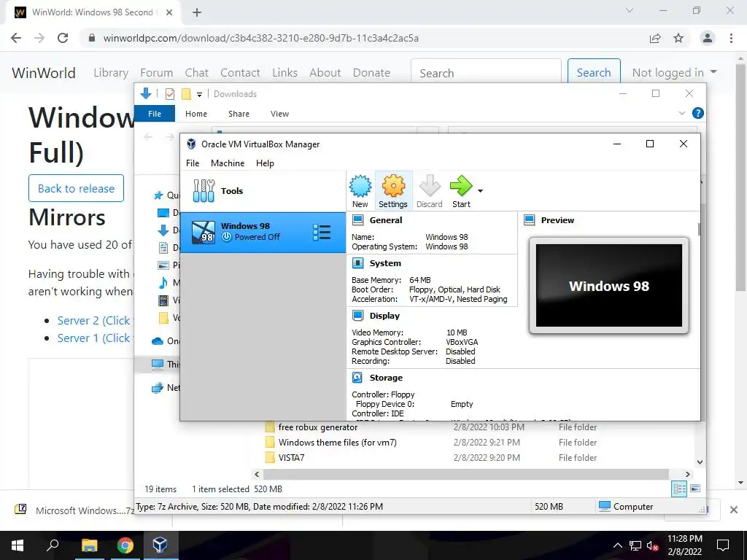The image size is (747, 560).
Task: Open the Start button dropdown arrow
Action: tap(480, 191)
